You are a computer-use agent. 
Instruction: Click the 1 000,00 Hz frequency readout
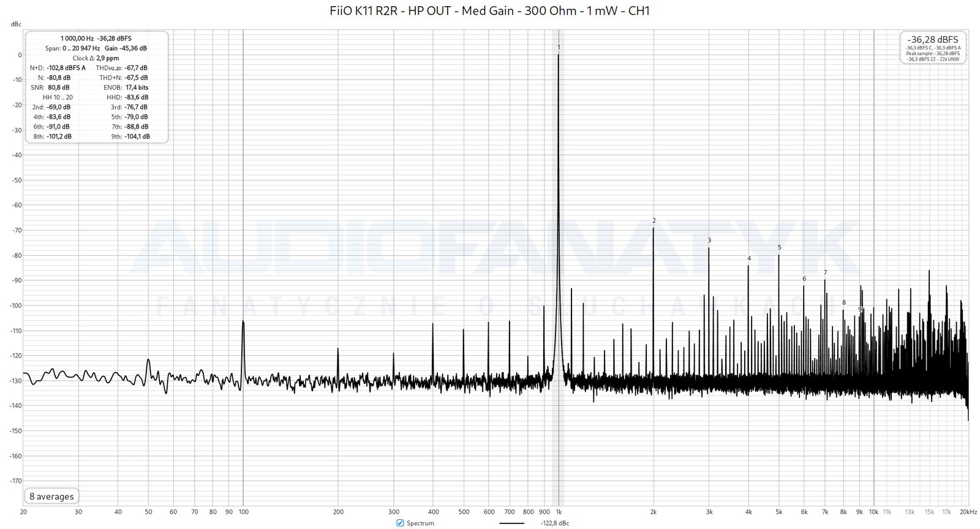point(77,39)
